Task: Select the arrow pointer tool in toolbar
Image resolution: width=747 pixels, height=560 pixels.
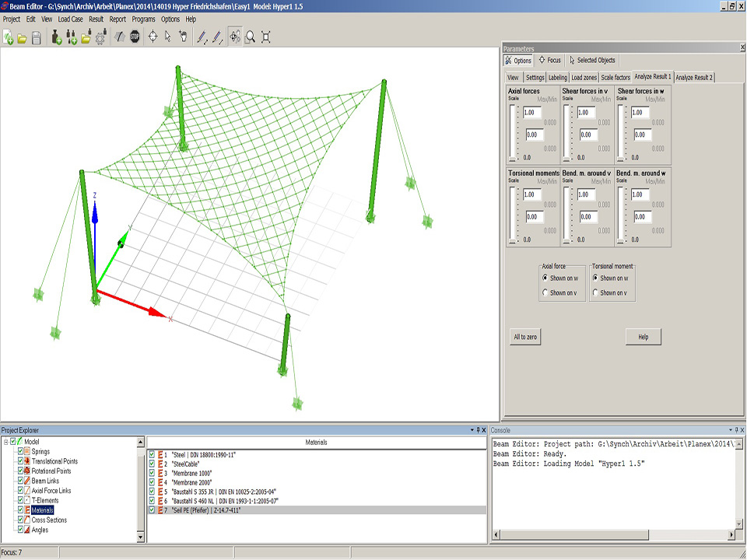Action: click(167, 37)
